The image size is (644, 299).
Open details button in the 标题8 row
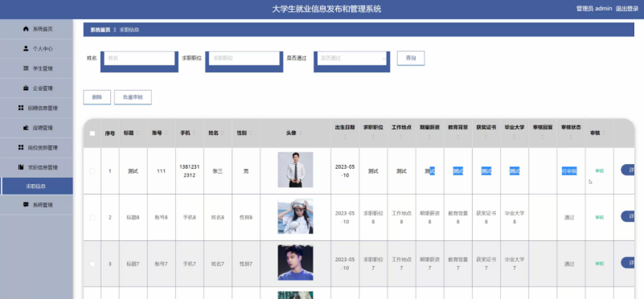click(x=628, y=216)
